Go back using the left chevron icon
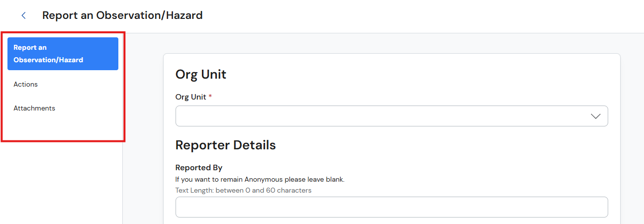This screenshot has height=224, width=644. (x=23, y=15)
